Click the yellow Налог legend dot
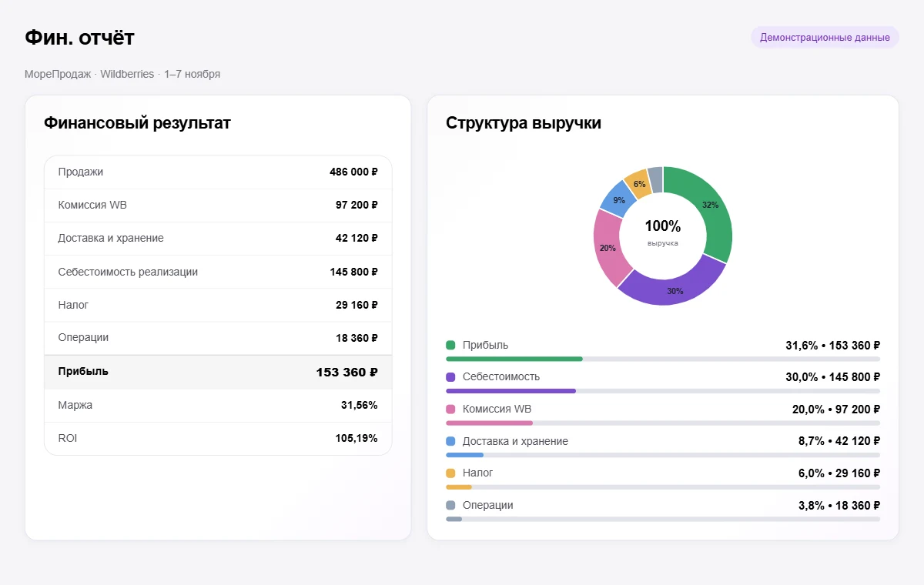The height and width of the screenshot is (585, 924). (450, 473)
